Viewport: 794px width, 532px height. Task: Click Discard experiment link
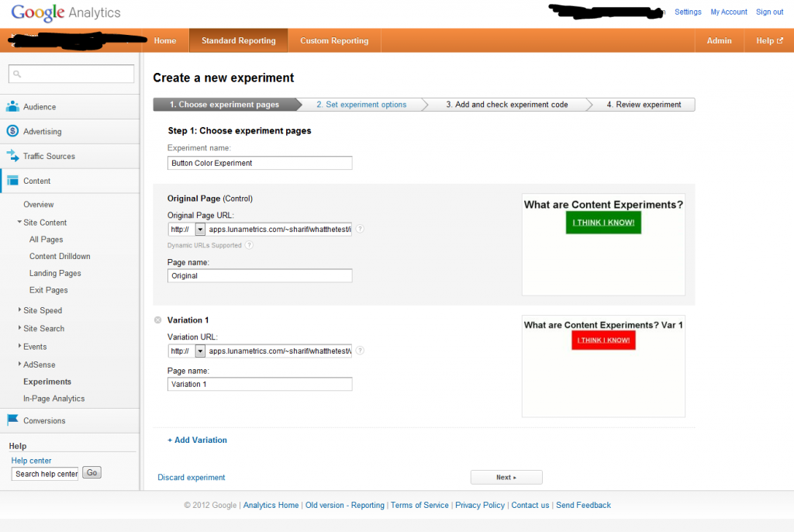click(x=192, y=477)
